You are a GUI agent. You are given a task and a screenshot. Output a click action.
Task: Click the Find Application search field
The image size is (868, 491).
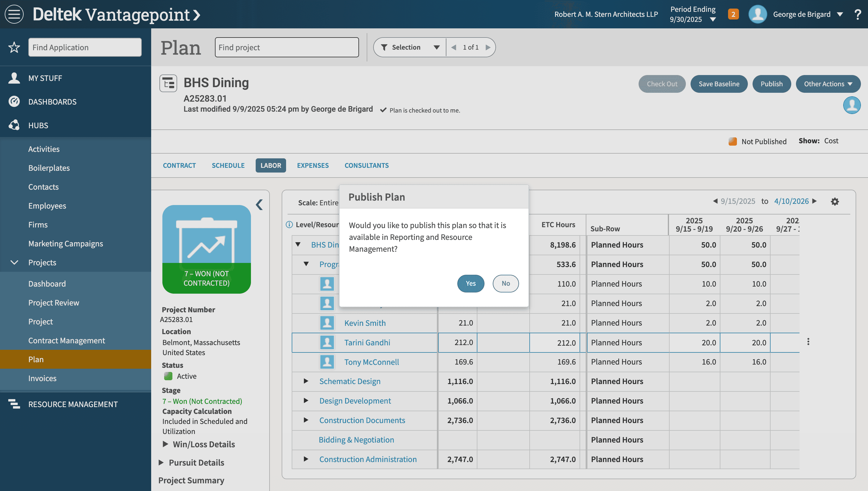pos(85,47)
